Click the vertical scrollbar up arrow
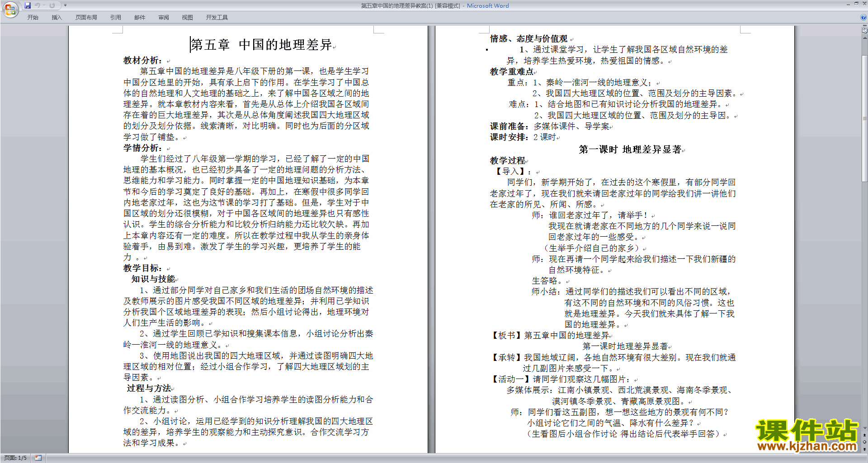868x463 pixels. (865, 38)
